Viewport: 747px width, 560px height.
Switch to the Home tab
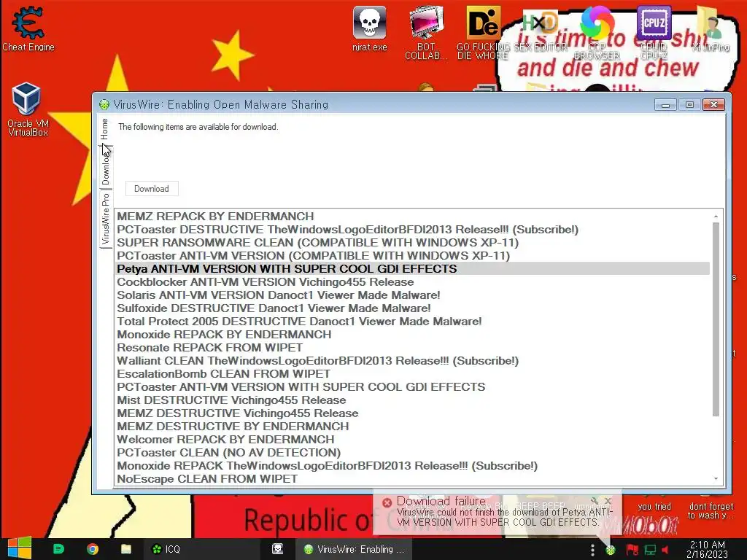[104, 129]
